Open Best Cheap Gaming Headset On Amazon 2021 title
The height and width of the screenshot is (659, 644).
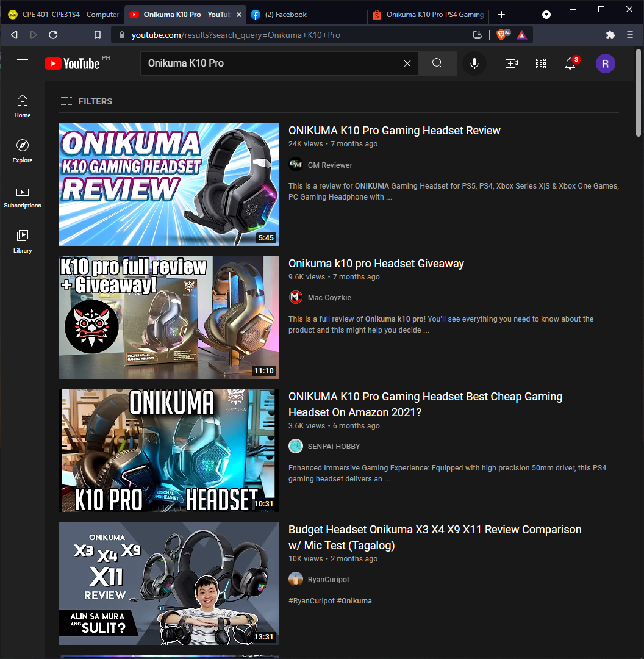pyautogui.click(x=425, y=405)
